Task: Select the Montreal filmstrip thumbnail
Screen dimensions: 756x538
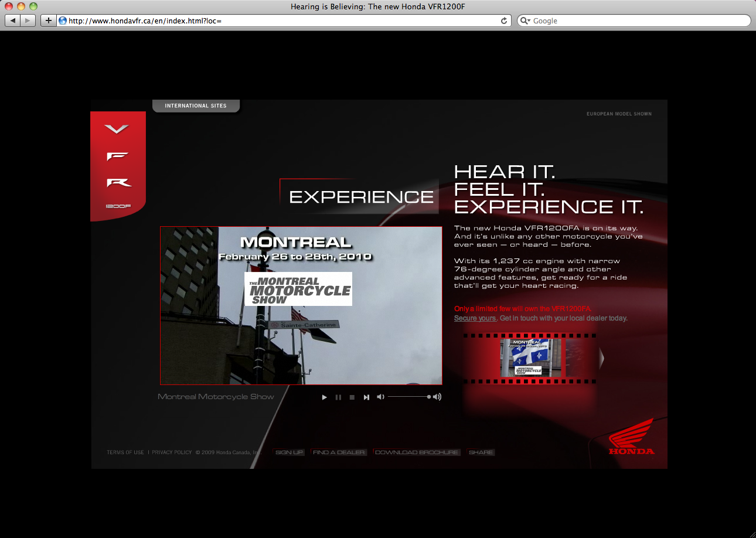Action: point(530,357)
